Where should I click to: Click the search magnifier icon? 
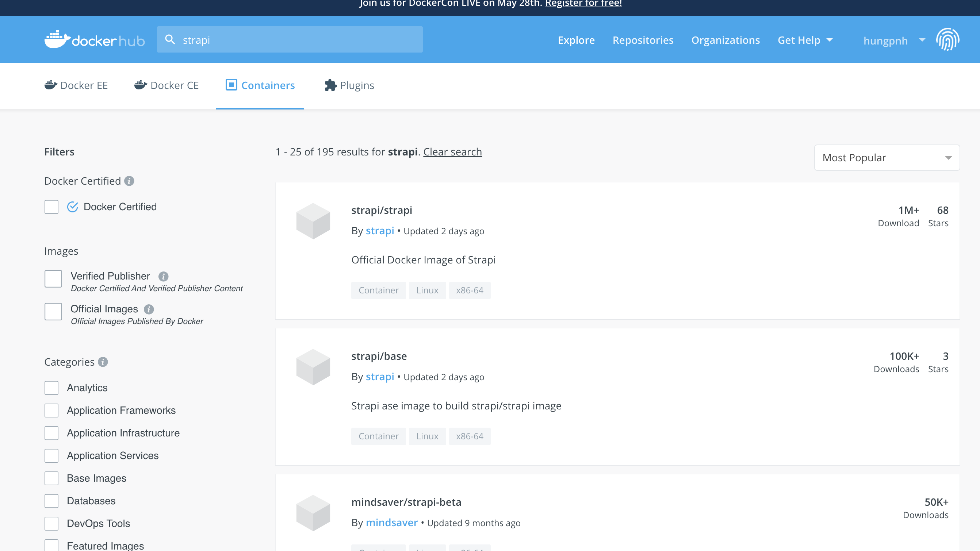[x=170, y=39]
